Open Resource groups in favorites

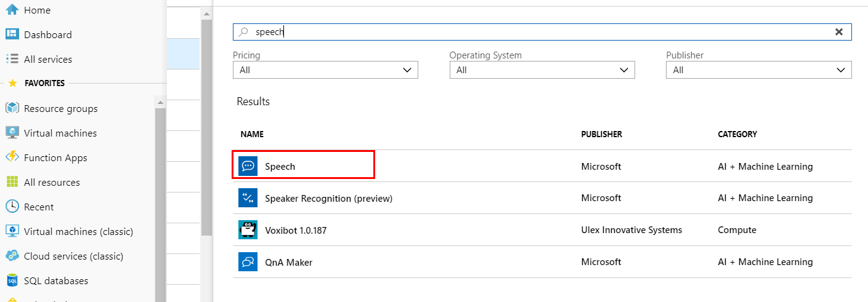tap(60, 108)
